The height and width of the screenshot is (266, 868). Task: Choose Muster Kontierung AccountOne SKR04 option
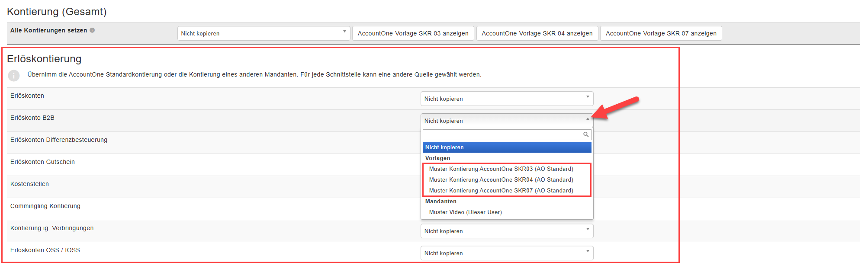click(507, 180)
